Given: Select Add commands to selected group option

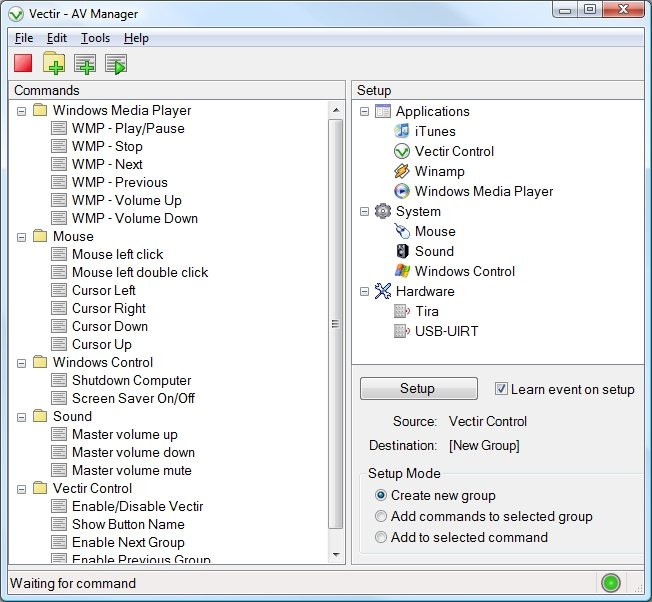Looking at the screenshot, I should (x=380, y=516).
